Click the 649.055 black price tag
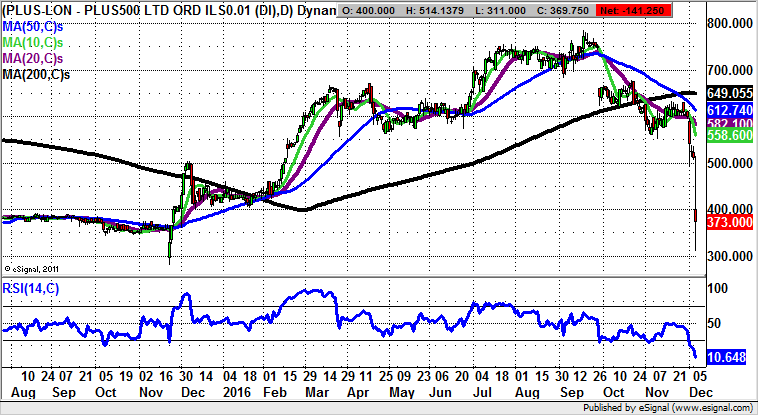The height and width of the screenshot is (415, 758). (x=728, y=91)
